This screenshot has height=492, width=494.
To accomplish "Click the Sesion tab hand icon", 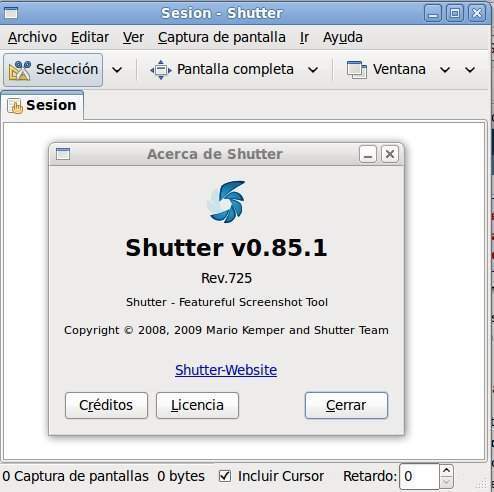I will 15,106.
